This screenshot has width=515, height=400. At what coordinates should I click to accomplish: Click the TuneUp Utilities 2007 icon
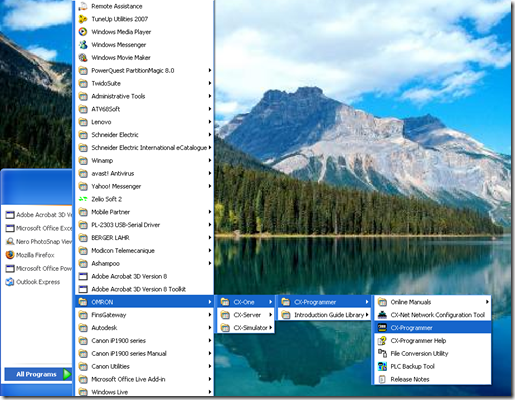point(83,19)
